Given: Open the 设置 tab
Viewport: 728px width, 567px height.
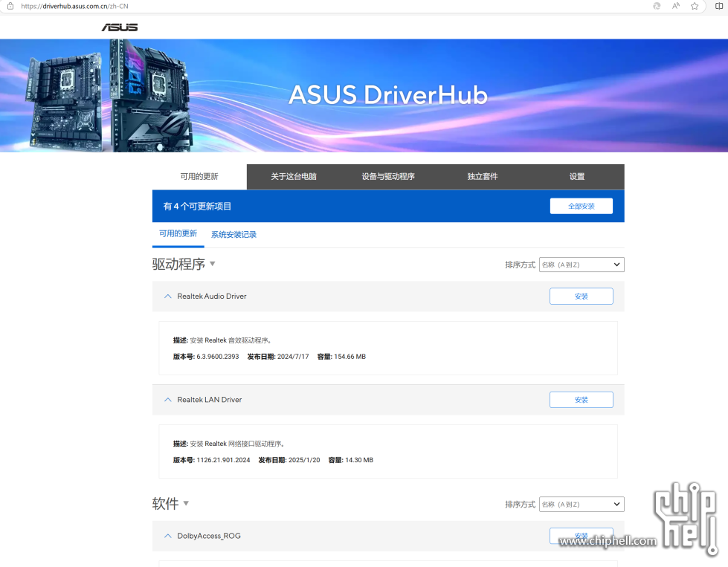Looking at the screenshot, I should coord(577,177).
